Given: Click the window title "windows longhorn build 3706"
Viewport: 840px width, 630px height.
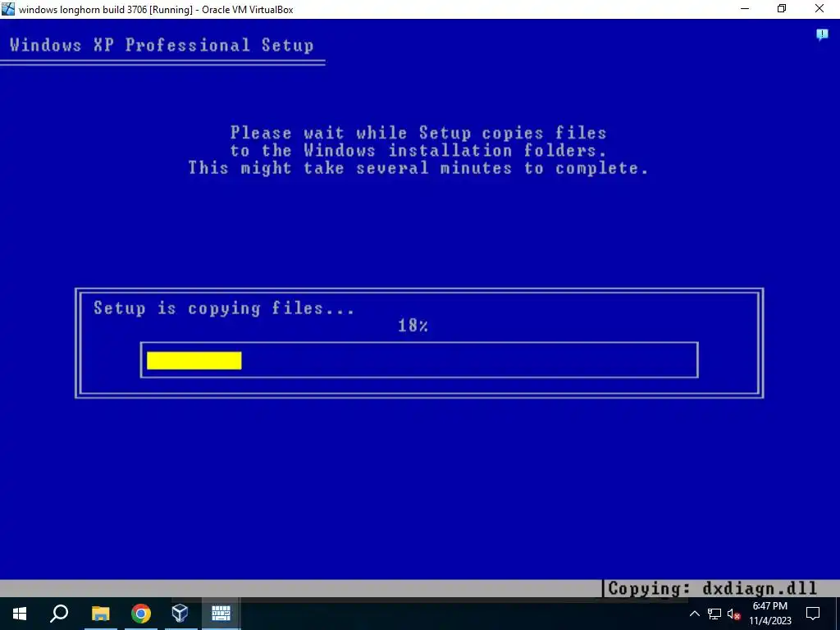Looking at the screenshot, I should click(x=83, y=10).
